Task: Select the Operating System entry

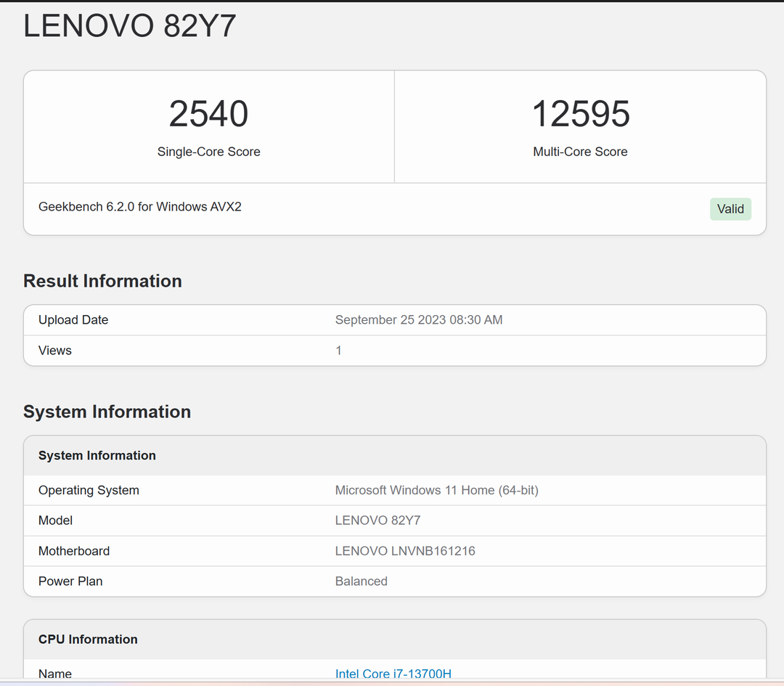Action: coord(89,490)
